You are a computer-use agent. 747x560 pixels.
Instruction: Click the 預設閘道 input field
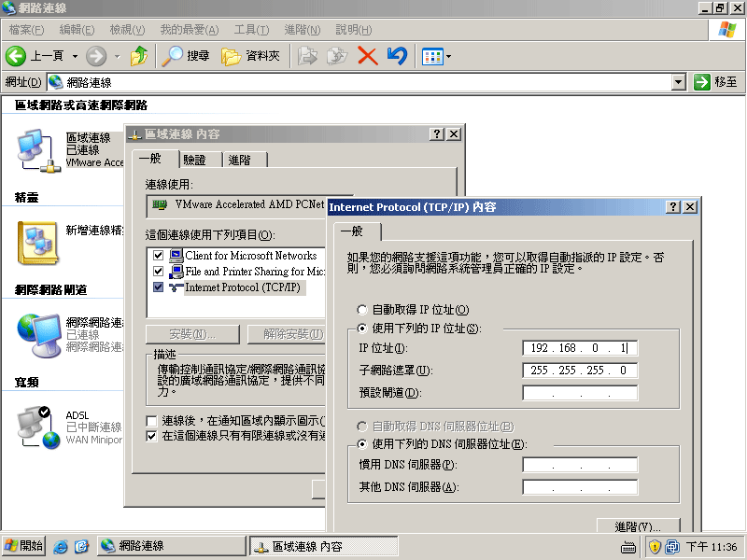click(580, 393)
